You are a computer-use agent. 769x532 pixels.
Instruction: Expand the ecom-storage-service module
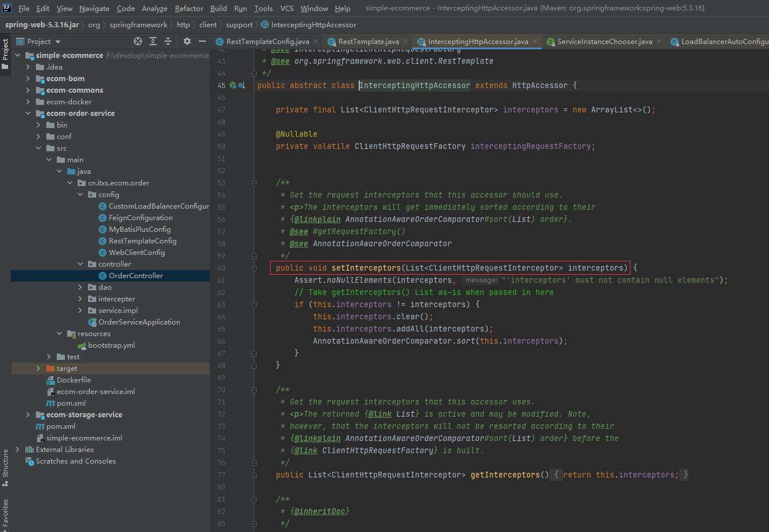click(x=28, y=415)
